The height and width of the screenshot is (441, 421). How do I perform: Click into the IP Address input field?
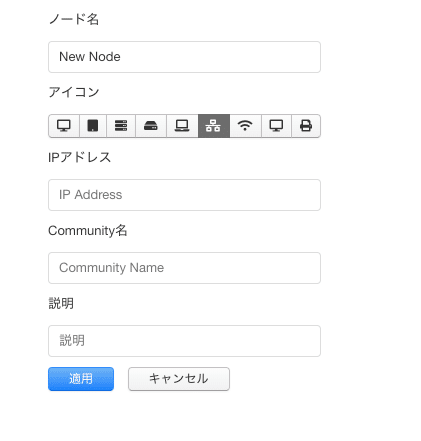[x=184, y=195]
